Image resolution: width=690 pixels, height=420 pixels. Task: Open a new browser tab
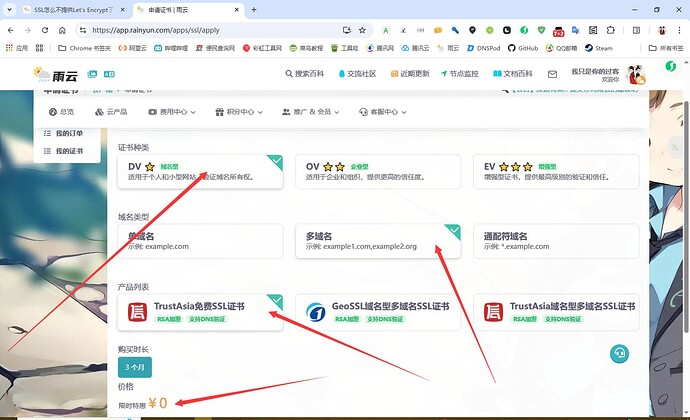point(254,9)
